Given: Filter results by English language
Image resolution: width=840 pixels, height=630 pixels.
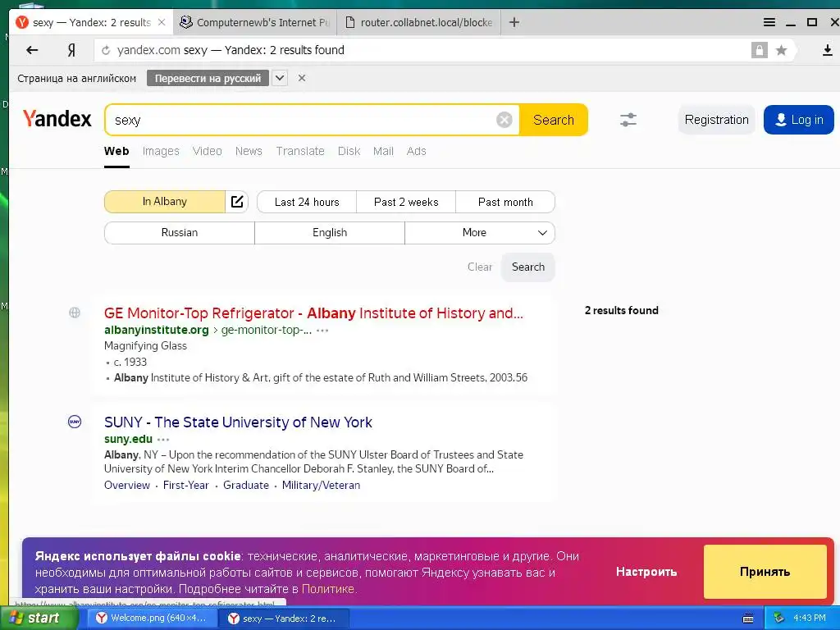Looking at the screenshot, I should tap(330, 232).
